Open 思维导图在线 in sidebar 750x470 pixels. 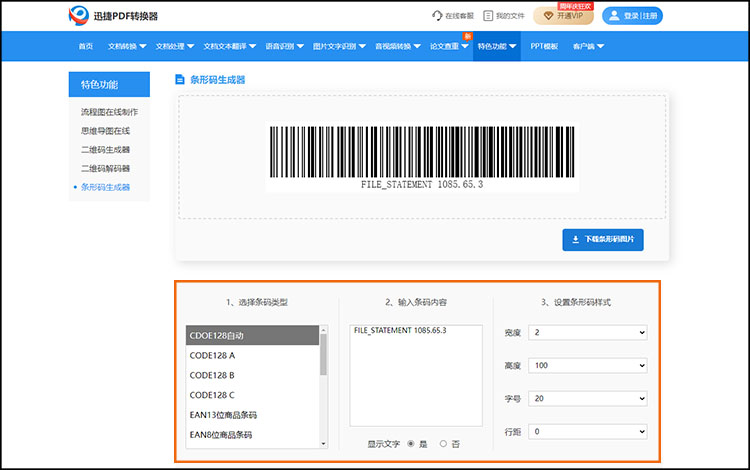[105, 131]
